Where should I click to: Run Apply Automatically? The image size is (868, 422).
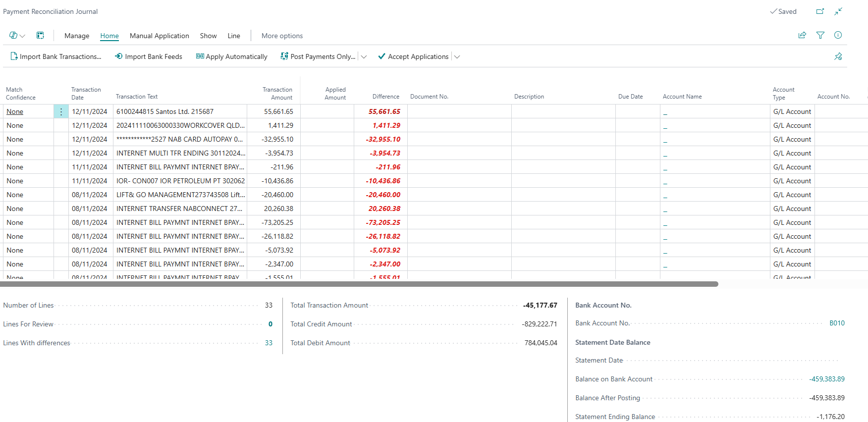[231, 56]
